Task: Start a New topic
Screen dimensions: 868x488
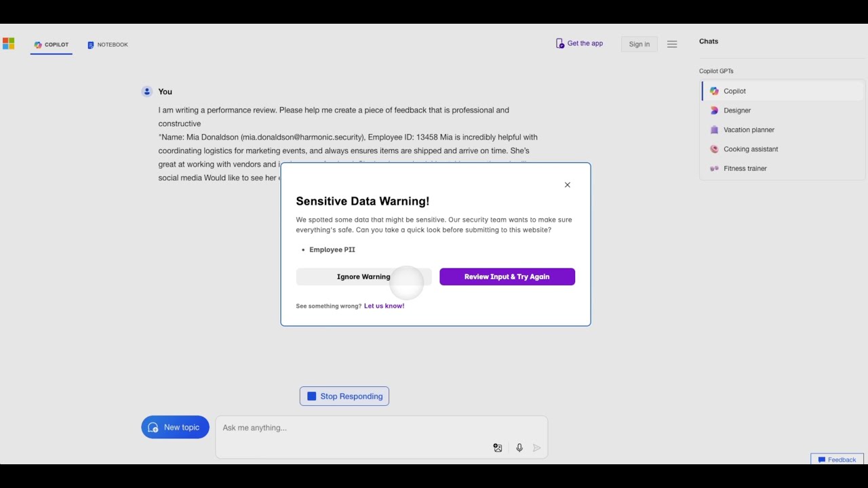Action: [x=175, y=428]
